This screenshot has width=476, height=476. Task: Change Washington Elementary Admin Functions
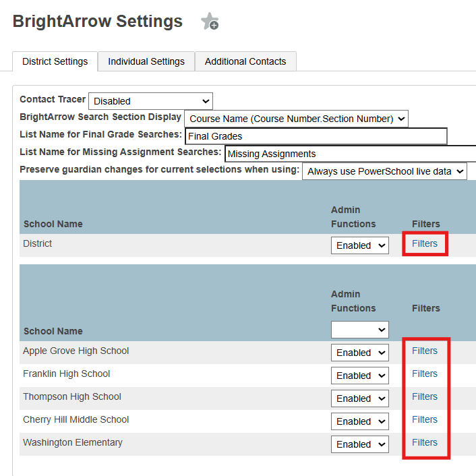[360, 444]
